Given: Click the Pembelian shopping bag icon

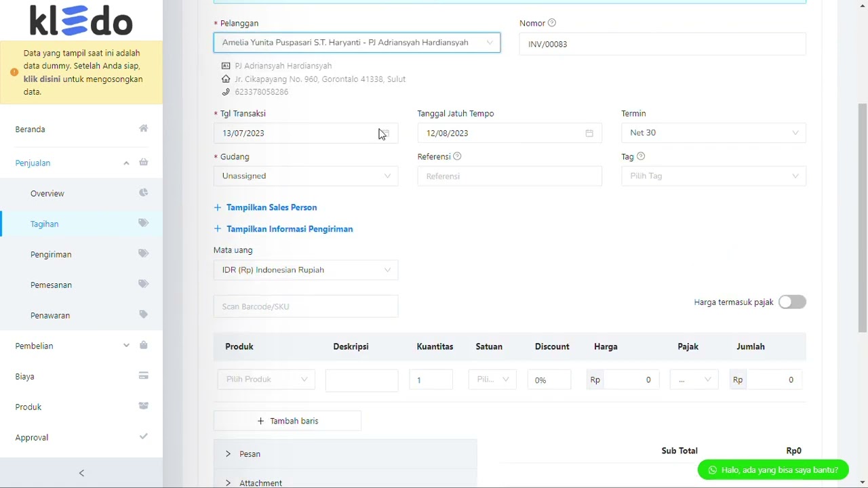Looking at the screenshot, I should (143, 346).
